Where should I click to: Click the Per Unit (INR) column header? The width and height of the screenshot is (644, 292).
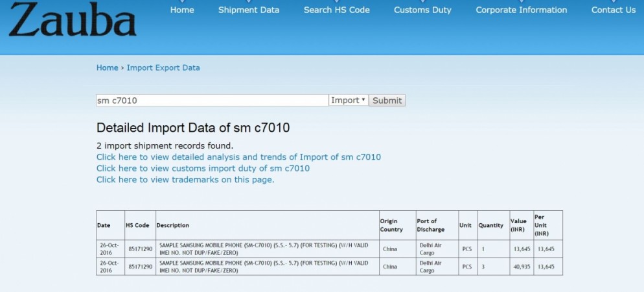tap(548, 225)
